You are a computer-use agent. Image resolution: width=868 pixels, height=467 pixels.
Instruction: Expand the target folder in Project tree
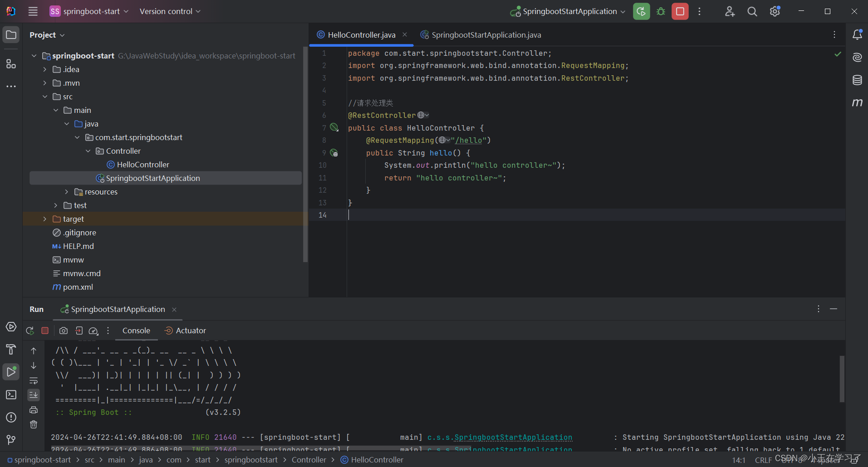pyautogui.click(x=44, y=219)
